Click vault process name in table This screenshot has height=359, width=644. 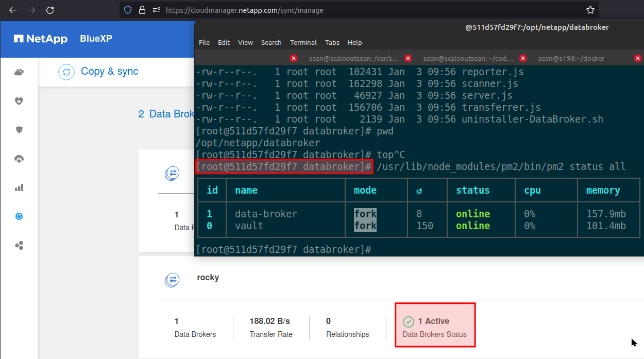point(249,226)
